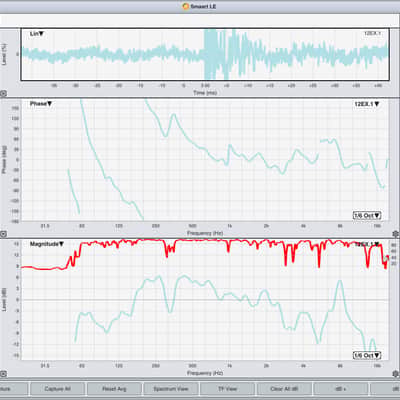
Task: Switch to TF View
Action: coord(227,389)
